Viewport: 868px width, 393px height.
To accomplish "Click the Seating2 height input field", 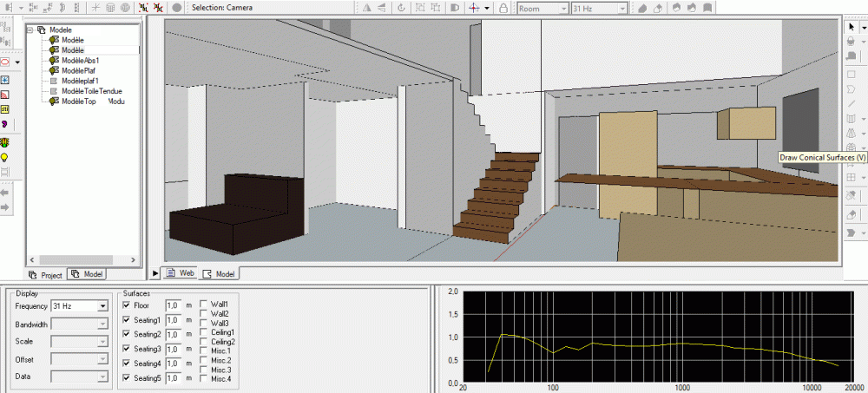I will (x=174, y=334).
